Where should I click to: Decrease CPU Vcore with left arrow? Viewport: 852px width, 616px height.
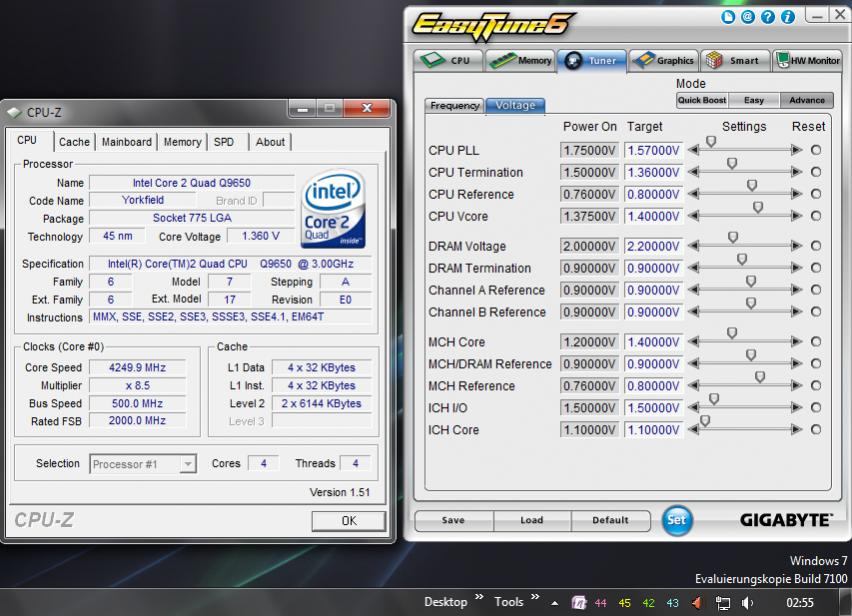click(693, 216)
